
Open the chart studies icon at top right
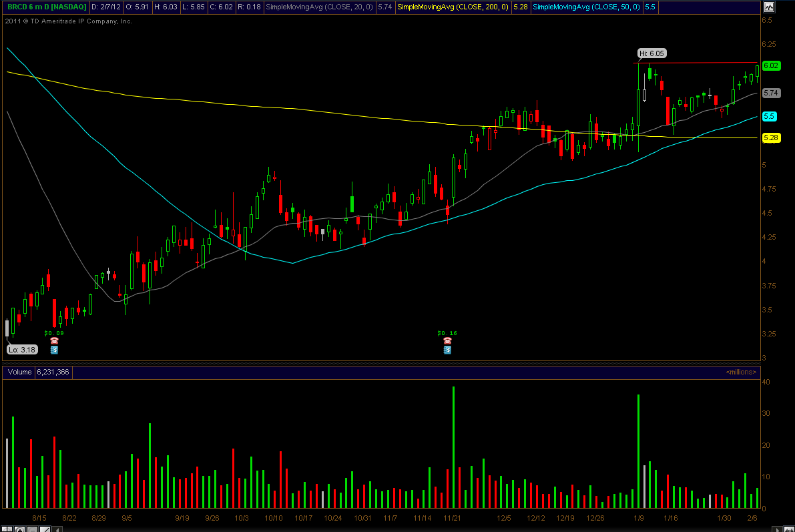click(x=769, y=7)
